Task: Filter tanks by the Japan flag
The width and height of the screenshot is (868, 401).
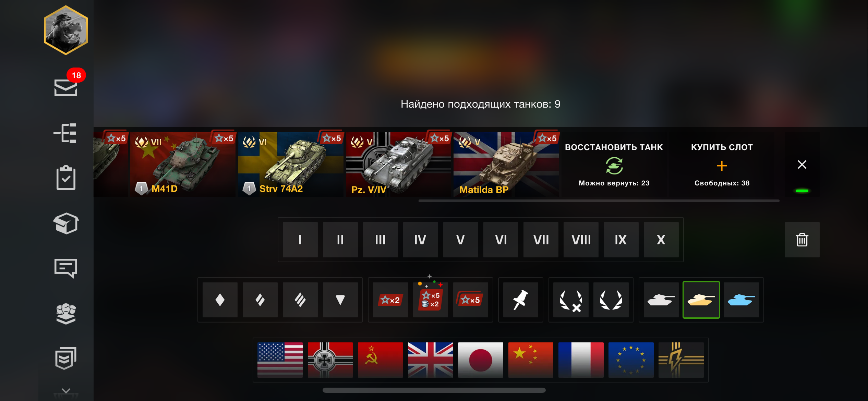Action: tap(480, 360)
